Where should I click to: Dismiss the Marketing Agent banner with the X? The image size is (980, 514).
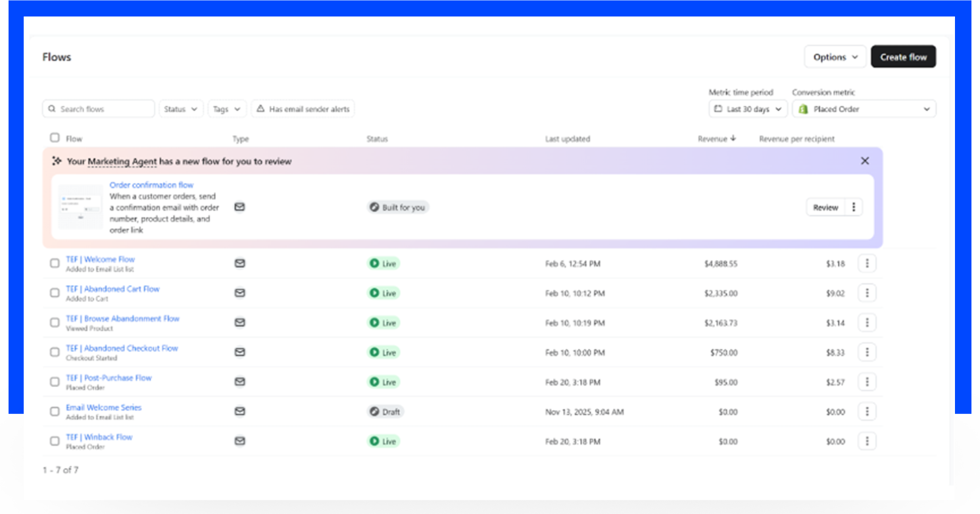coord(865,161)
